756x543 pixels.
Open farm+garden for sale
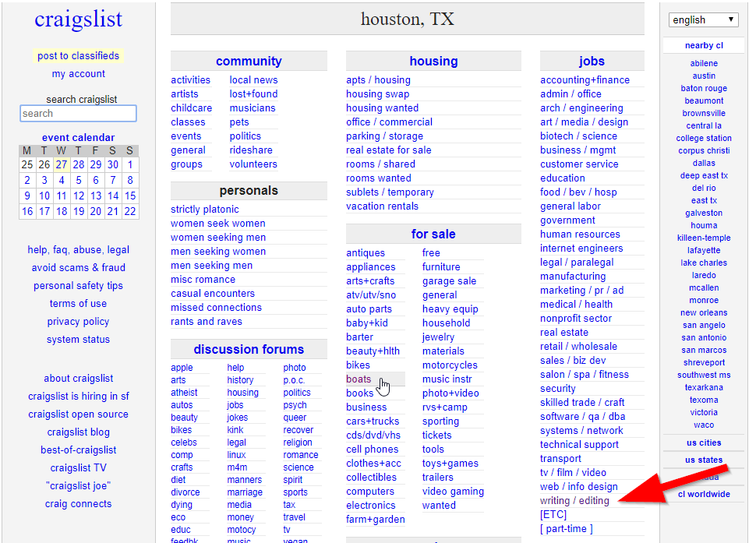tap(376, 520)
